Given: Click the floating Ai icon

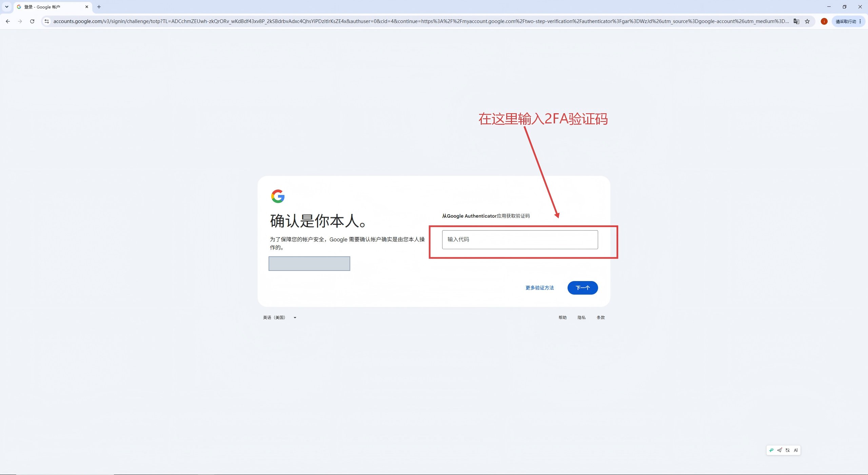Looking at the screenshot, I should 796,450.
